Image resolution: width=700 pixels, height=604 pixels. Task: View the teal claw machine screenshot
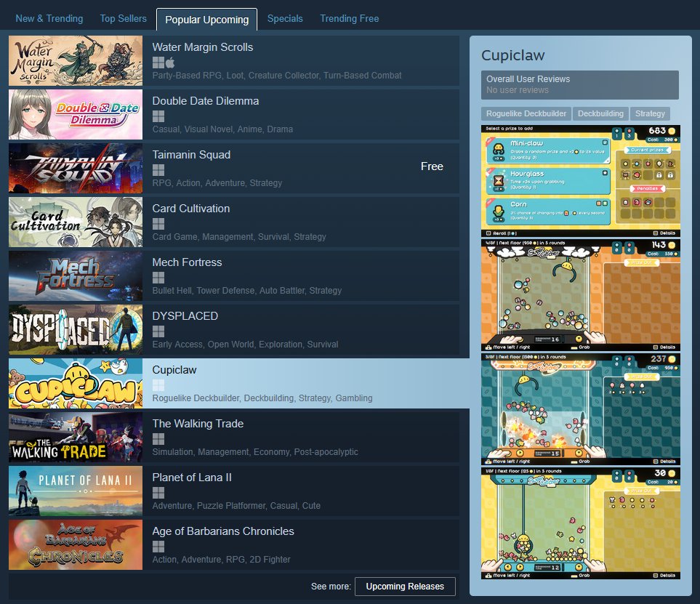pos(581,409)
